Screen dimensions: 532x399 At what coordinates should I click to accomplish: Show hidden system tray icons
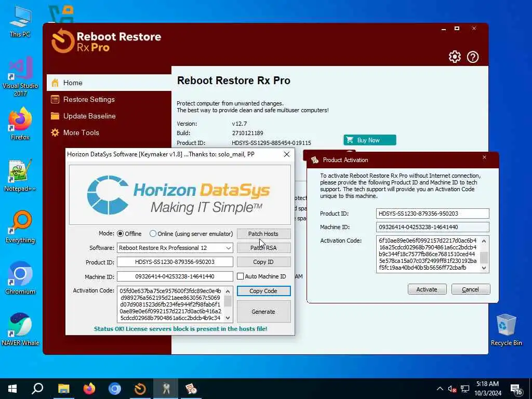440,389
